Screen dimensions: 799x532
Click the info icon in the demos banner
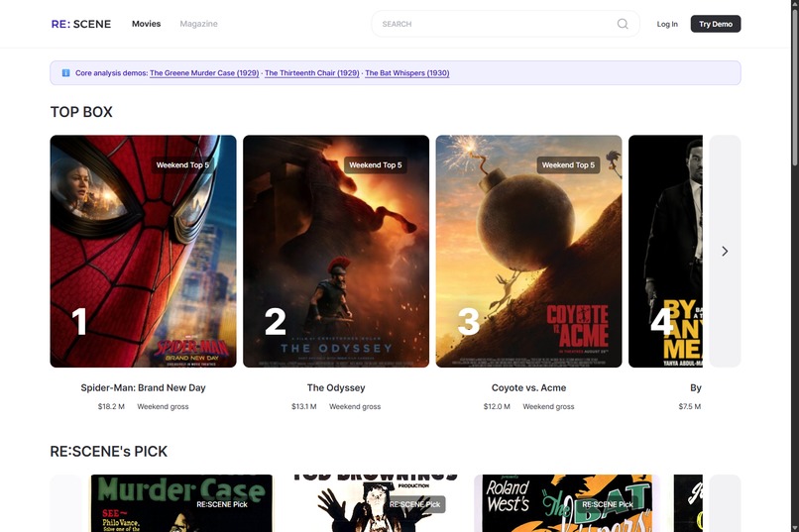tap(65, 72)
